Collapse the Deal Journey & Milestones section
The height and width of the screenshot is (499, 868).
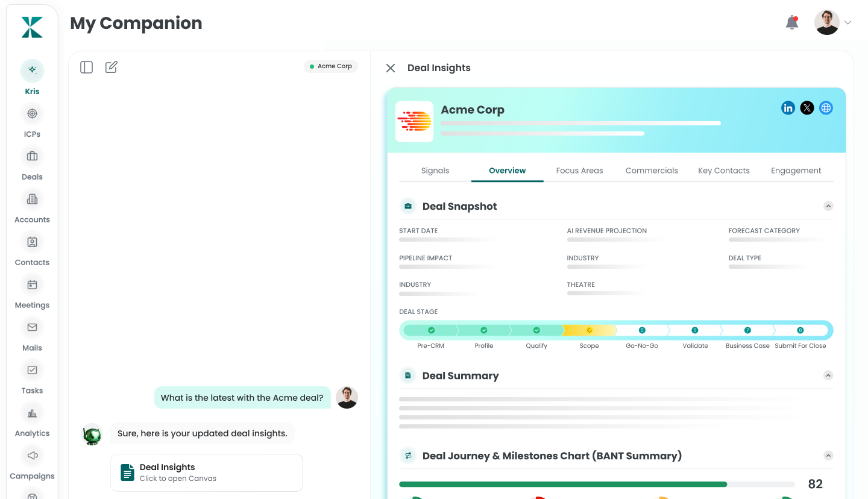[x=828, y=456]
